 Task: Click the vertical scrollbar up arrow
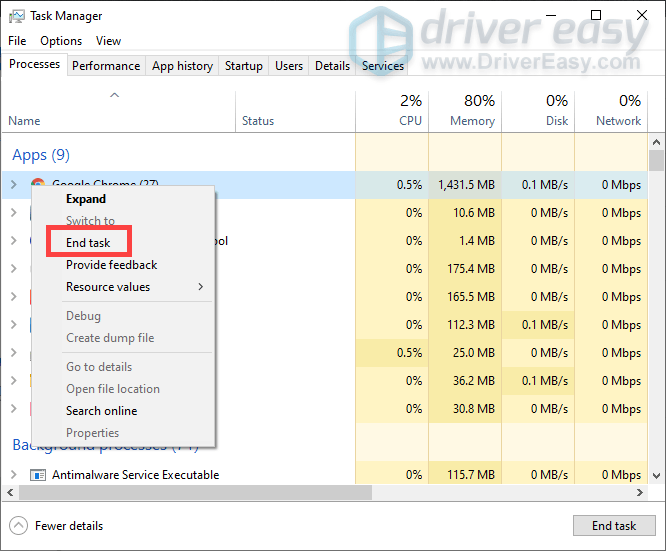[656, 142]
